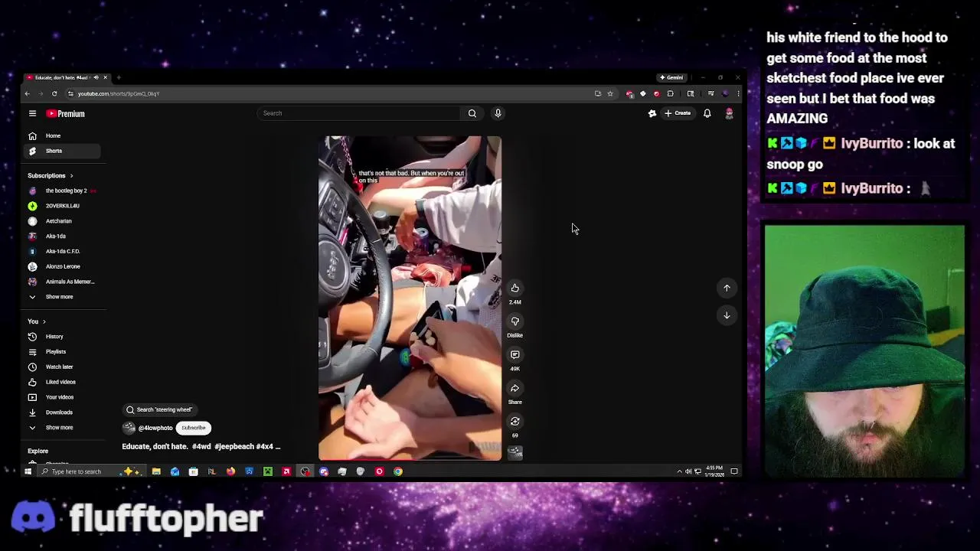Like the short with 2.4M likes
The image size is (980, 551).
[x=514, y=288]
